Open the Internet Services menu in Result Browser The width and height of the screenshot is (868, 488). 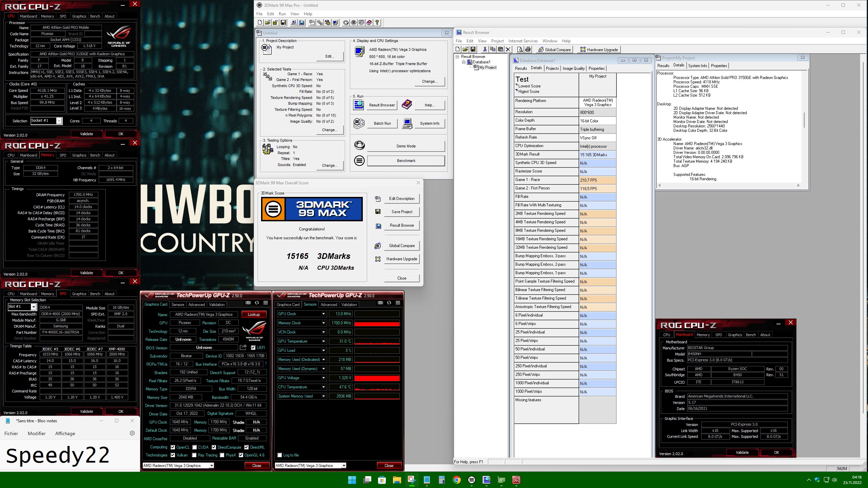523,41
